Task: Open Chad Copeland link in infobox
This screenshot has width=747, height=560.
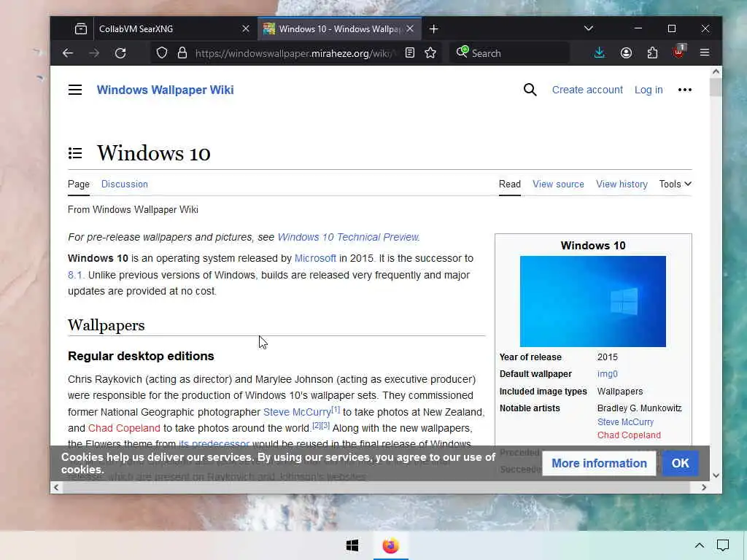Action: click(629, 435)
